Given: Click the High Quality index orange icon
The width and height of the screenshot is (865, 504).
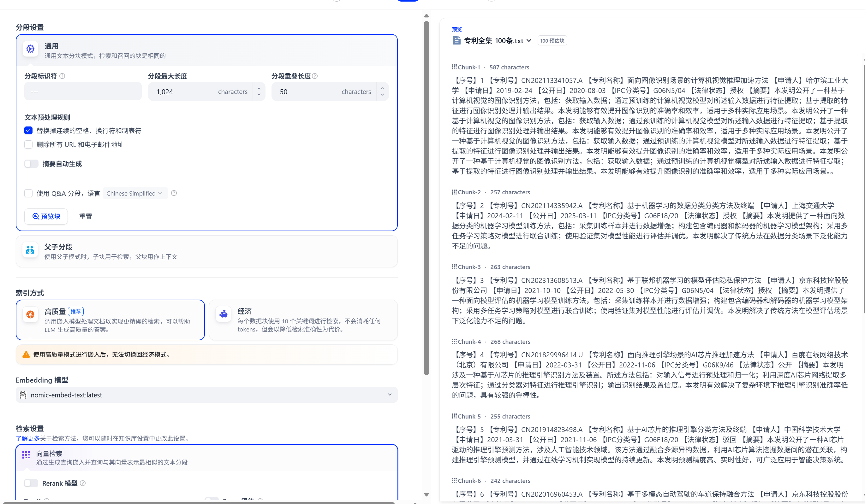Looking at the screenshot, I should [x=30, y=314].
